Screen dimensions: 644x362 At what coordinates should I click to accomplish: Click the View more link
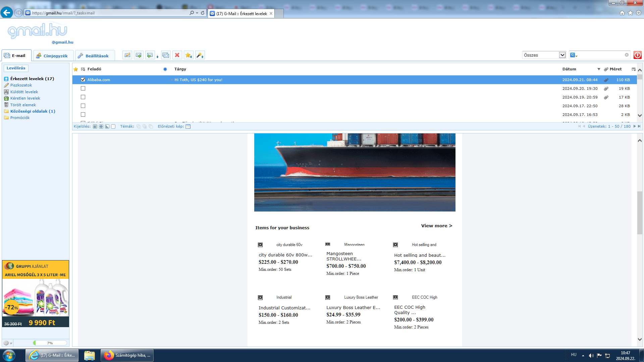[x=436, y=226]
